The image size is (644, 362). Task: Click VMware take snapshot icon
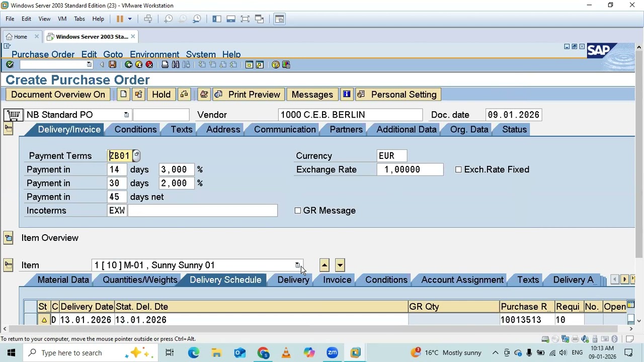coord(169,19)
